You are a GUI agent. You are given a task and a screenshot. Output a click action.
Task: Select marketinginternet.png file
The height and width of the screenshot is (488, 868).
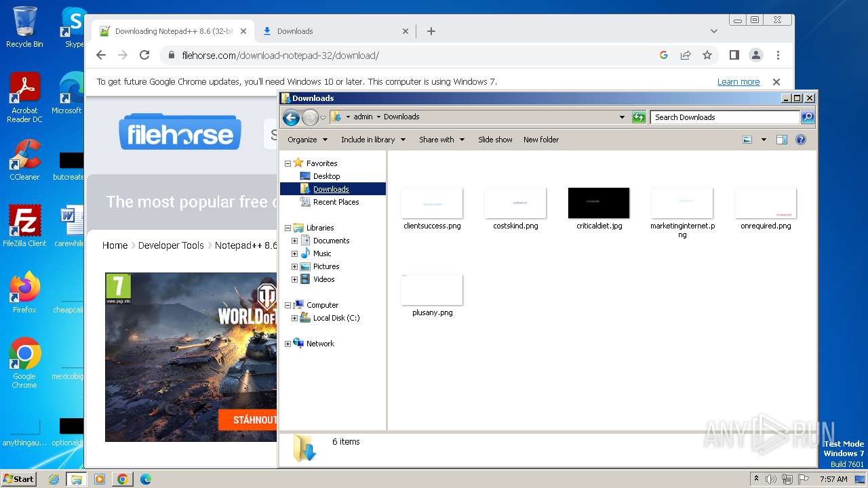pyautogui.click(x=682, y=213)
